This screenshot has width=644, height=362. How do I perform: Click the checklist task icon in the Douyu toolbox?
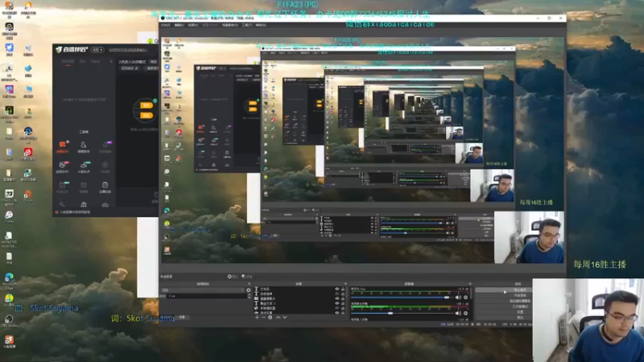pos(105,187)
